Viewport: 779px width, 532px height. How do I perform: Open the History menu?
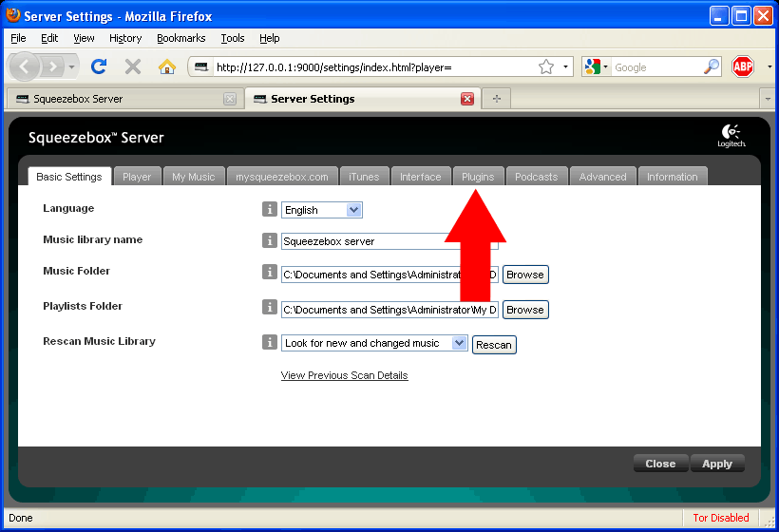(125, 38)
